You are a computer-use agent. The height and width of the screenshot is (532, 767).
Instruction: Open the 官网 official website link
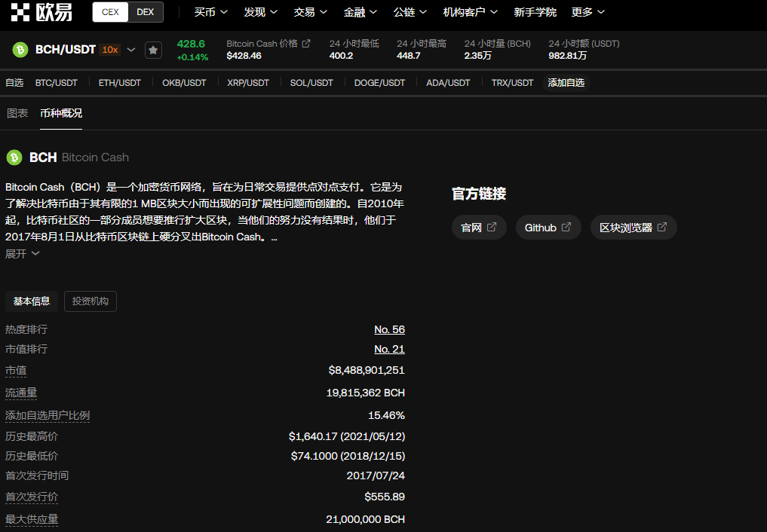(479, 227)
